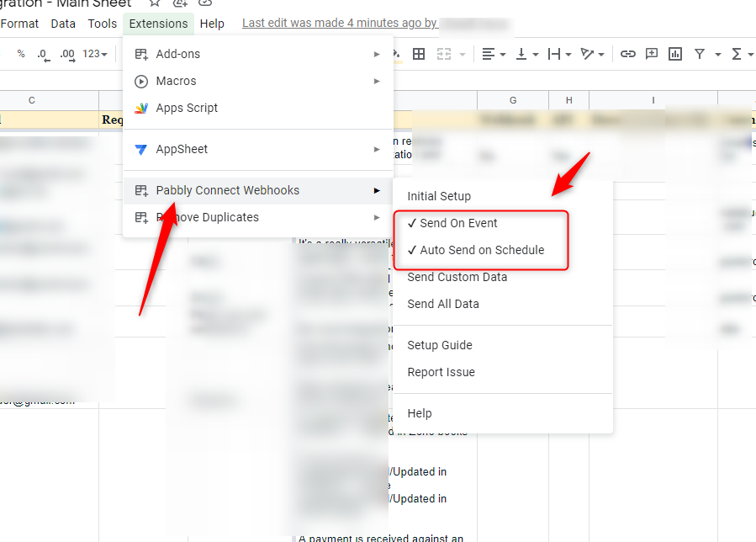
Task: Expand the AppSheet submenu
Action: click(x=258, y=149)
